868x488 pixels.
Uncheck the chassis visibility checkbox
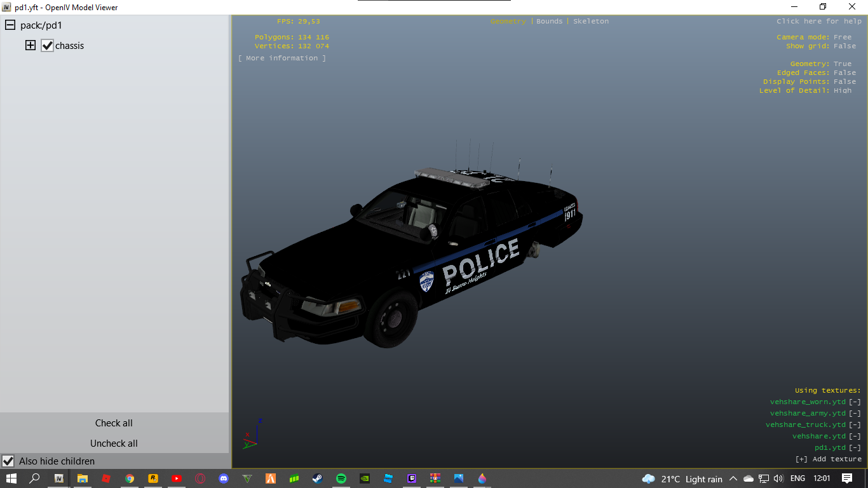point(47,46)
